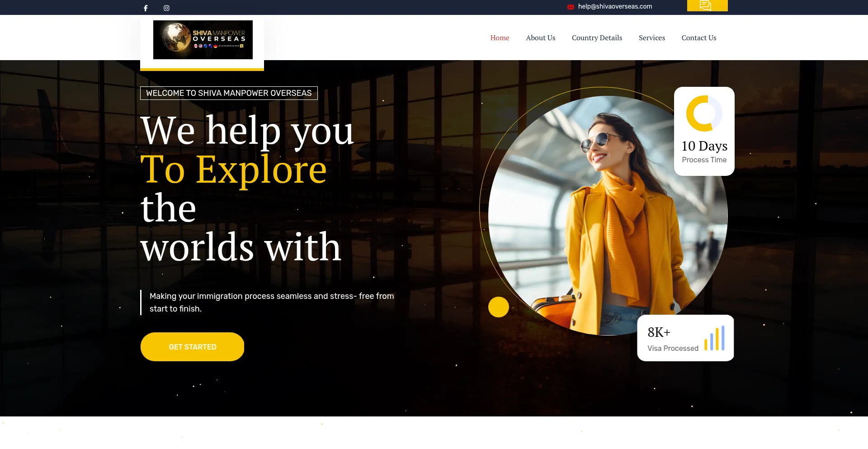Viewport: 868px width, 449px height.
Task: Click the Shiva Manpower Overseas logo
Action: pyautogui.click(x=203, y=40)
